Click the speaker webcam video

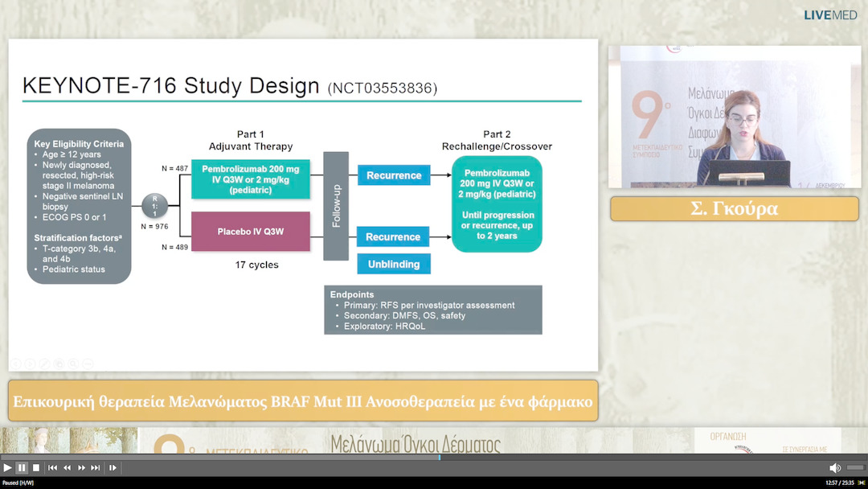pos(734,117)
